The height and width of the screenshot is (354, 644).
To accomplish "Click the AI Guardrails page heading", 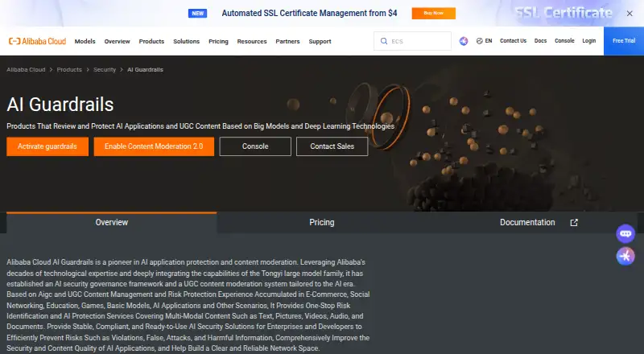I will (60, 105).
